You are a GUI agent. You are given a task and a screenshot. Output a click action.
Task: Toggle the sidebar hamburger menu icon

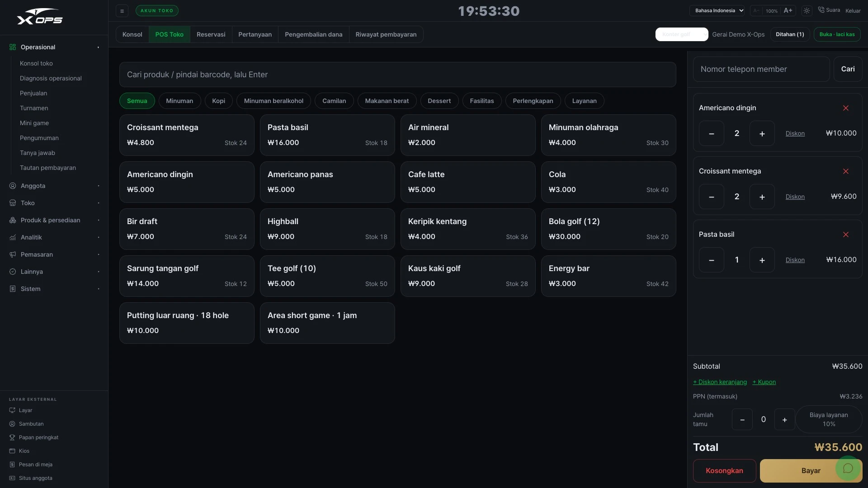pyautogui.click(x=122, y=11)
